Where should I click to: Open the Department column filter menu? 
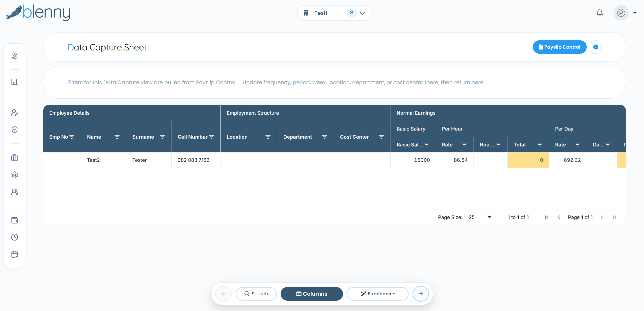325,137
